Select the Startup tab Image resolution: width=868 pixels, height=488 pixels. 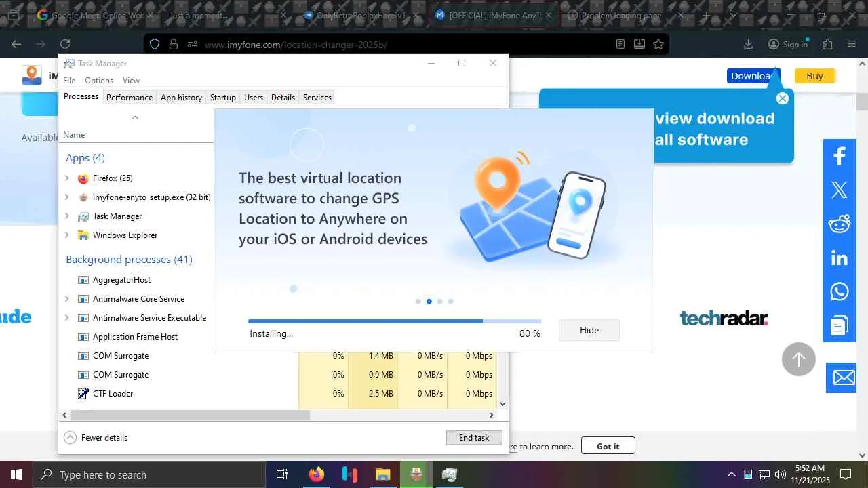pyautogui.click(x=223, y=98)
